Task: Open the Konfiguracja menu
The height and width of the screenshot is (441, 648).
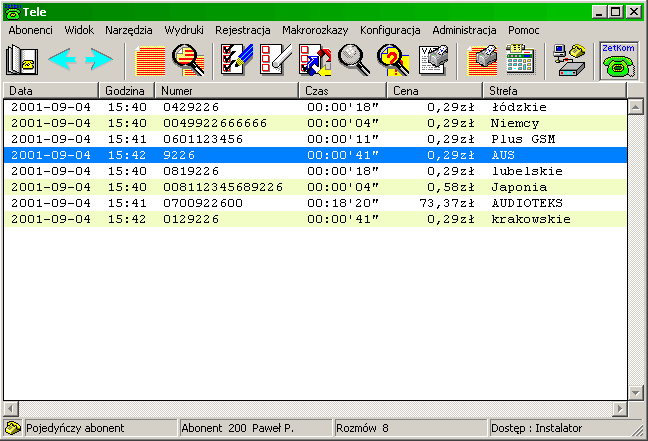Action: point(390,30)
